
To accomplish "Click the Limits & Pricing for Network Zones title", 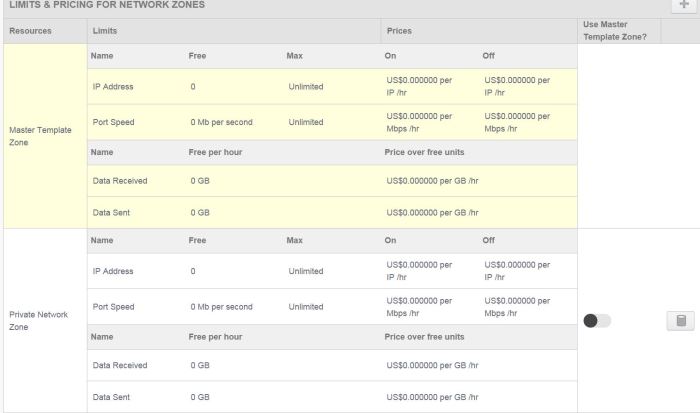I will tap(106, 5).
